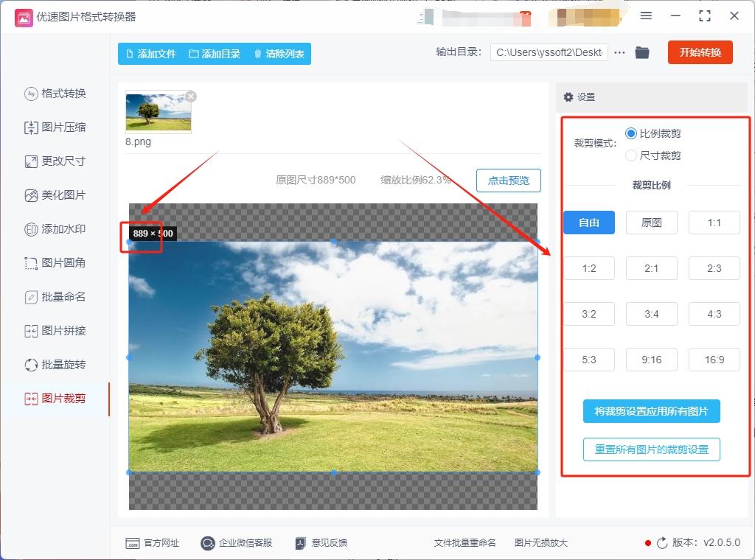
Task: Go to 添加水印 feature
Action: (x=55, y=229)
